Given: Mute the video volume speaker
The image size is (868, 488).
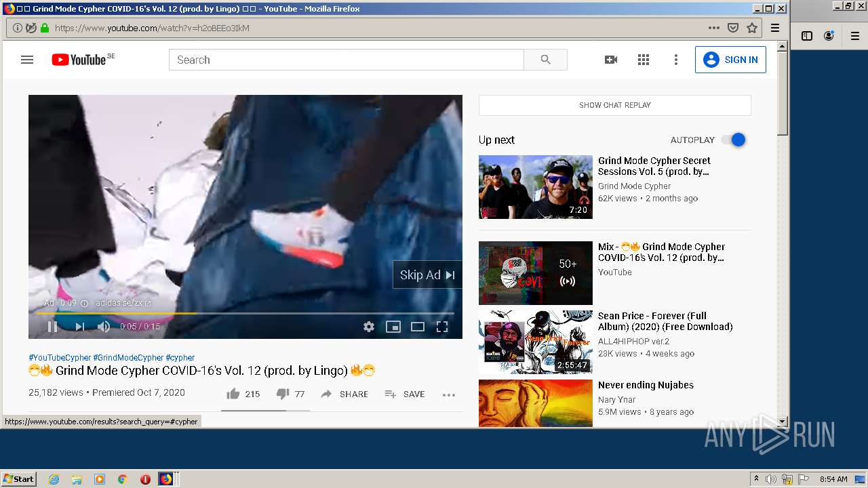Looking at the screenshot, I should (104, 327).
